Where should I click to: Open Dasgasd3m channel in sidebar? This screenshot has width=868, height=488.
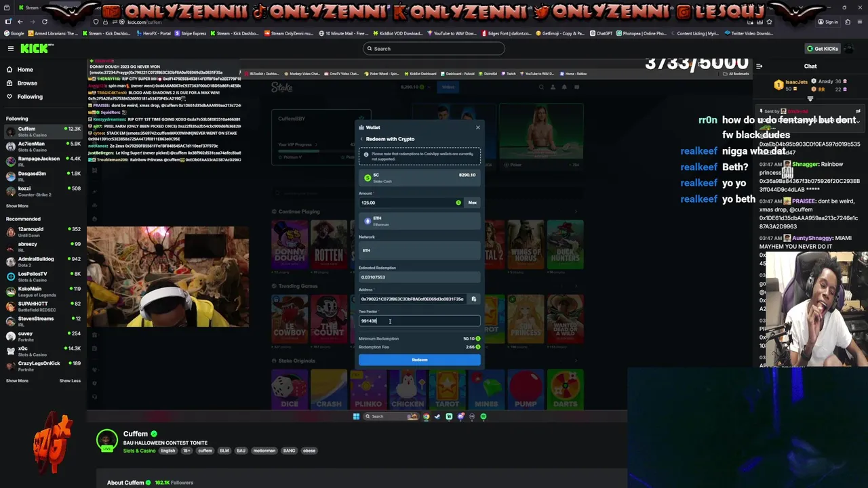(x=43, y=176)
